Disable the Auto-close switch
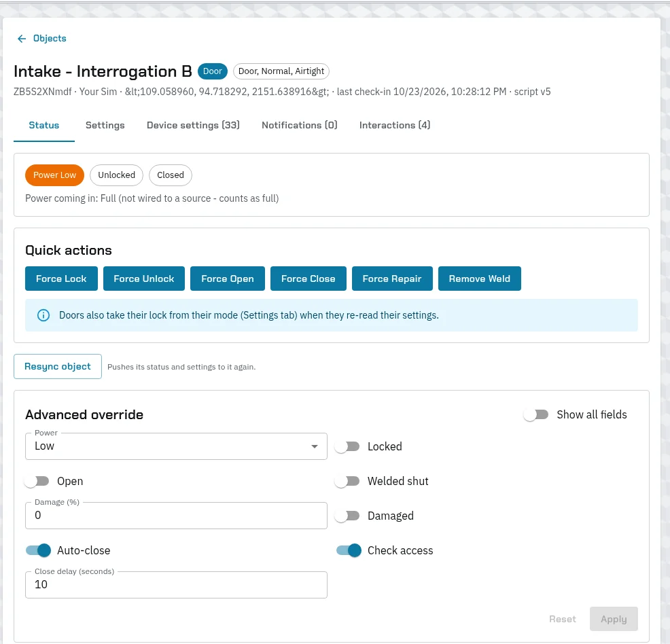670x644 pixels. tap(38, 550)
